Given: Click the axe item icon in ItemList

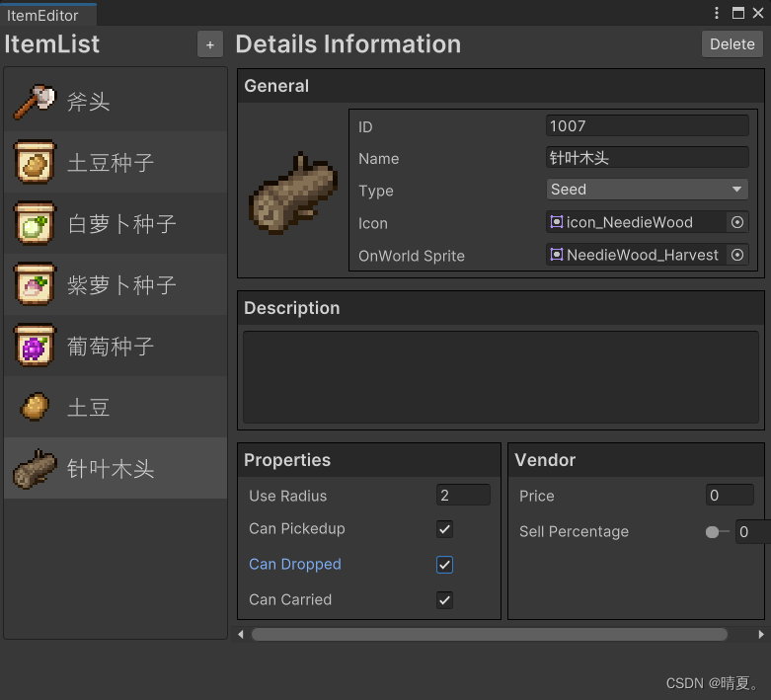Looking at the screenshot, I should [x=34, y=101].
